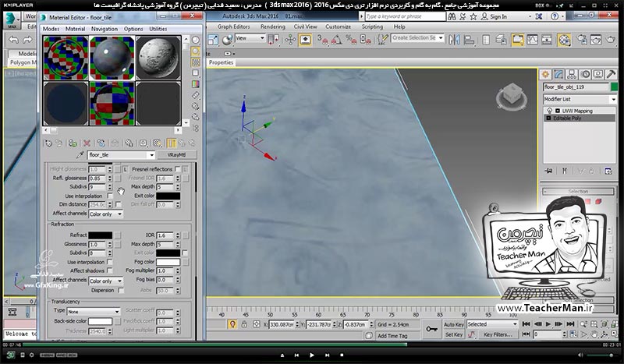This screenshot has height=364, width=624.
Task: Open the Motion tab icon in command panel
Action: click(x=585, y=74)
